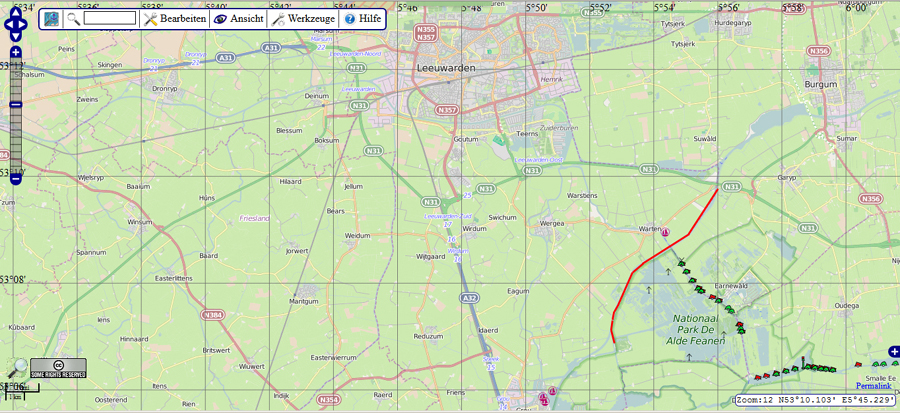900x413 pixels.
Task: Open the Hilfe help menu
Action: pos(363,18)
